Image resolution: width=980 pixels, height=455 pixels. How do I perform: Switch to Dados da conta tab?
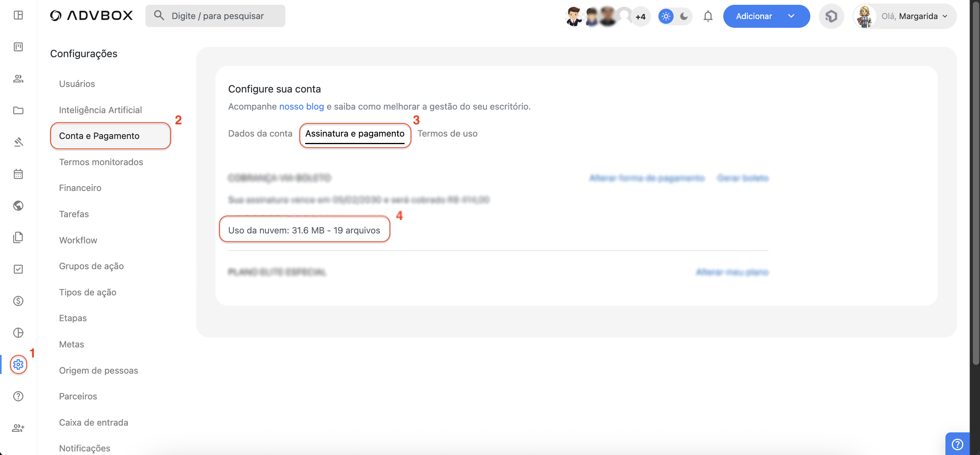pos(260,133)
